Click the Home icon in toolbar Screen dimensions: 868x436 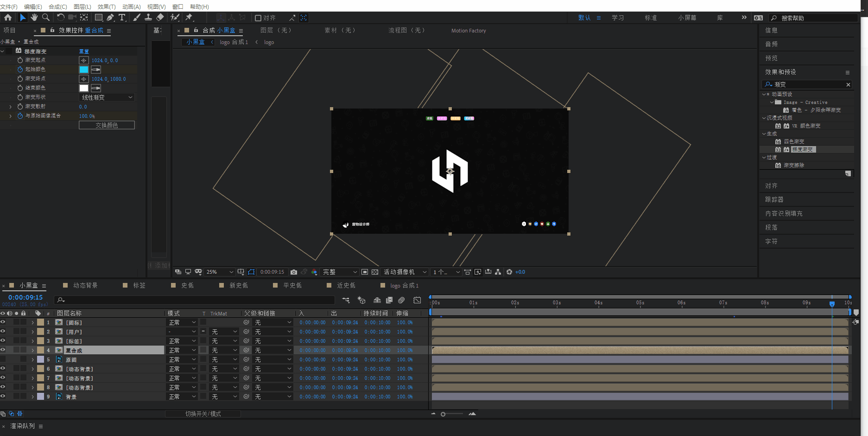(x=8, y=18)
